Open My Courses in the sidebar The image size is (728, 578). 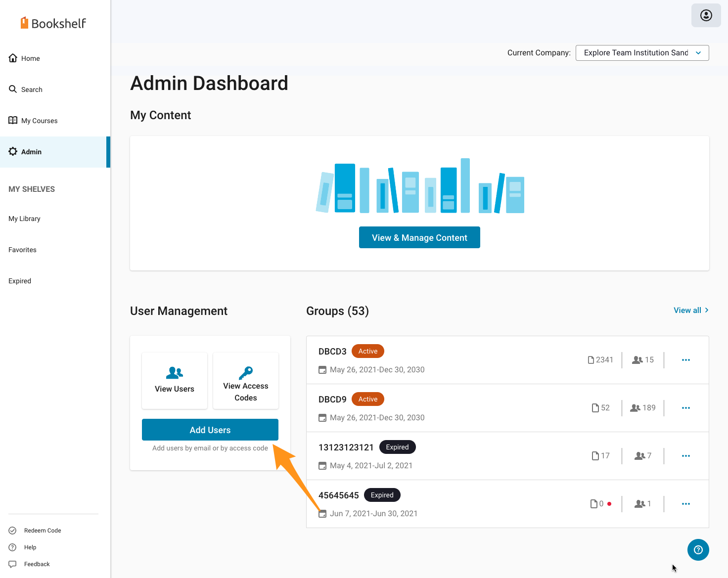[39, 121]
